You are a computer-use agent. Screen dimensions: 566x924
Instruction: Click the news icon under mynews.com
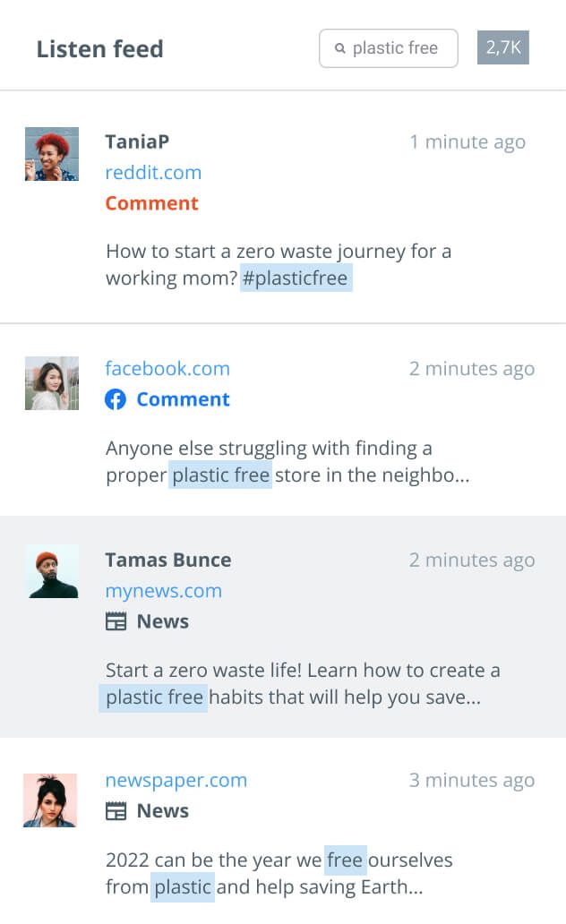tap(116, 621)
